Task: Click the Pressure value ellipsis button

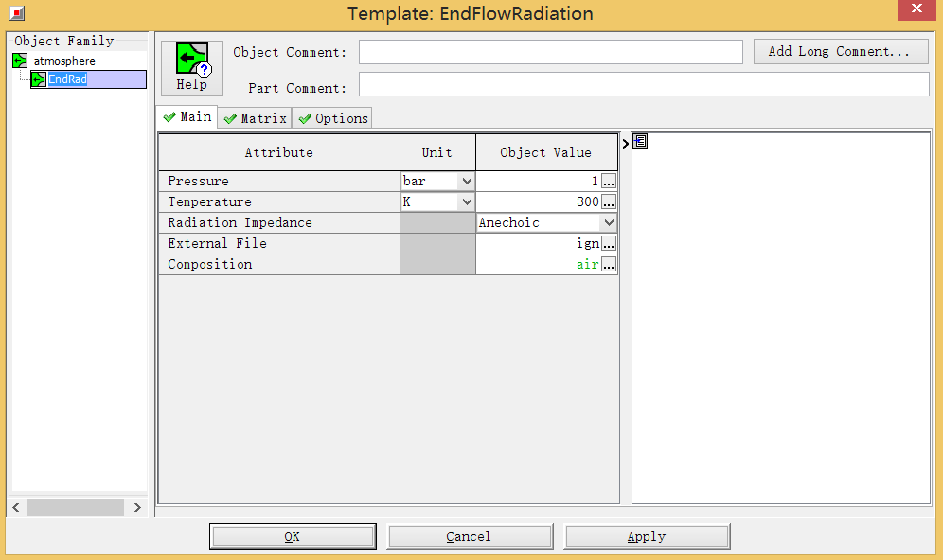Action: 609,181
